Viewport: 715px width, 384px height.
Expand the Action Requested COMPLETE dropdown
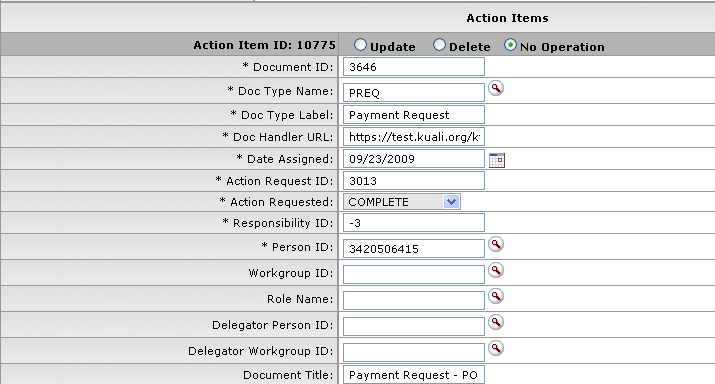tap(402, 202)
